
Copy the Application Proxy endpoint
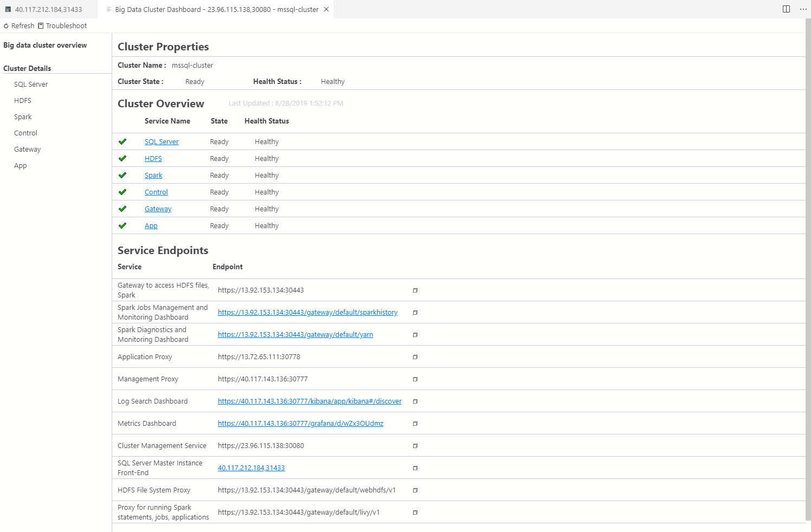[415, 357]
